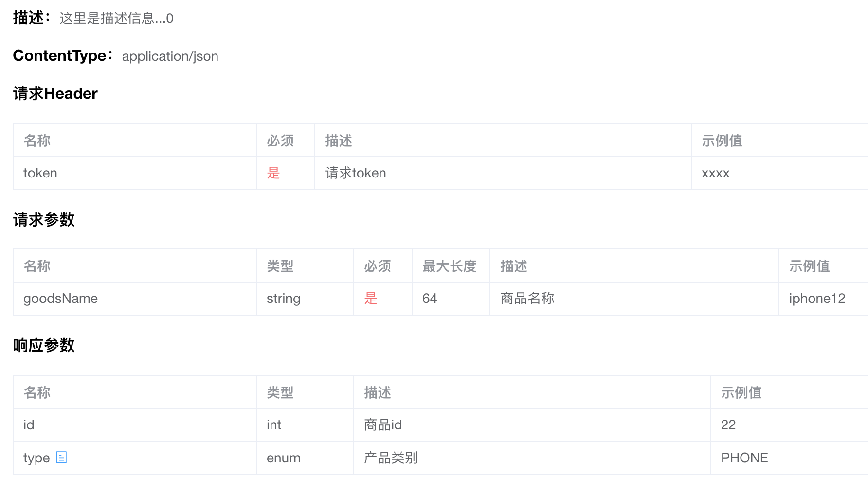Select the 产品类别 description cell
Viewport: 868px width, 495px height.
[x=532, y=458]
